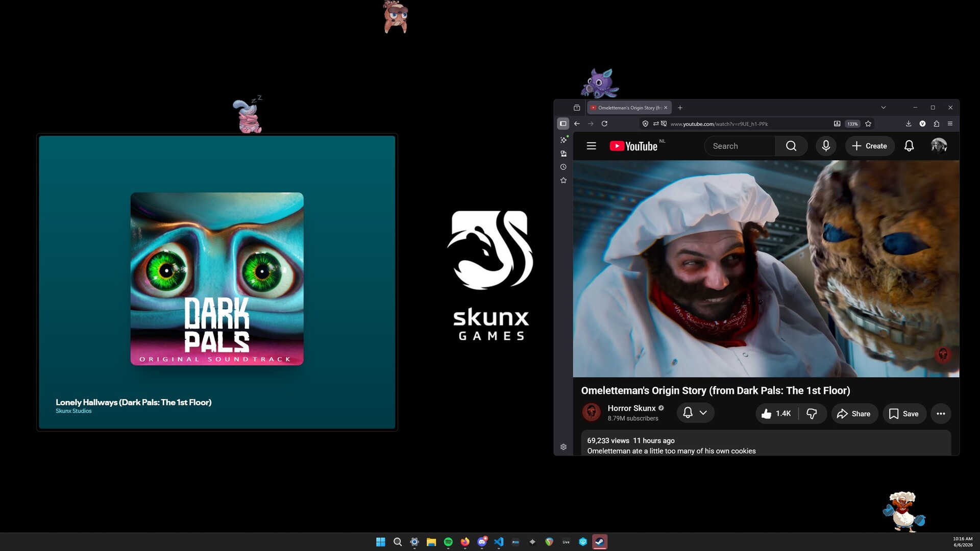Screen dimensions: 980x551
Task: Open tracking protection shield in address bar
Action: 645,123
